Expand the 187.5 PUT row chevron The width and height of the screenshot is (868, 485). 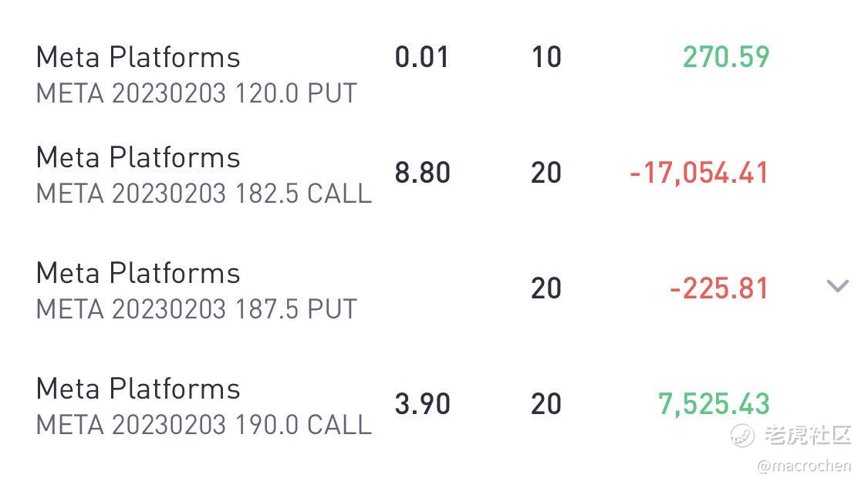click(x=838, y=286)
